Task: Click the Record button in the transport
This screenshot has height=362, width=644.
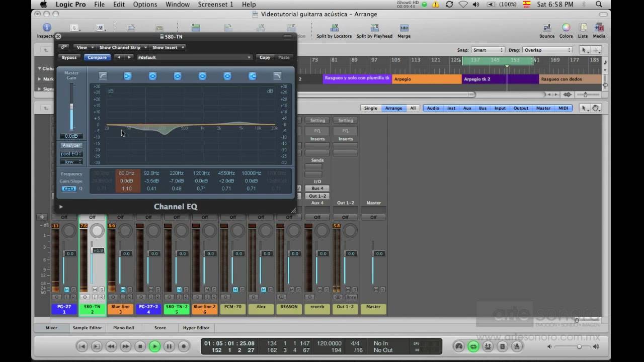Action: tap(184, 346)
